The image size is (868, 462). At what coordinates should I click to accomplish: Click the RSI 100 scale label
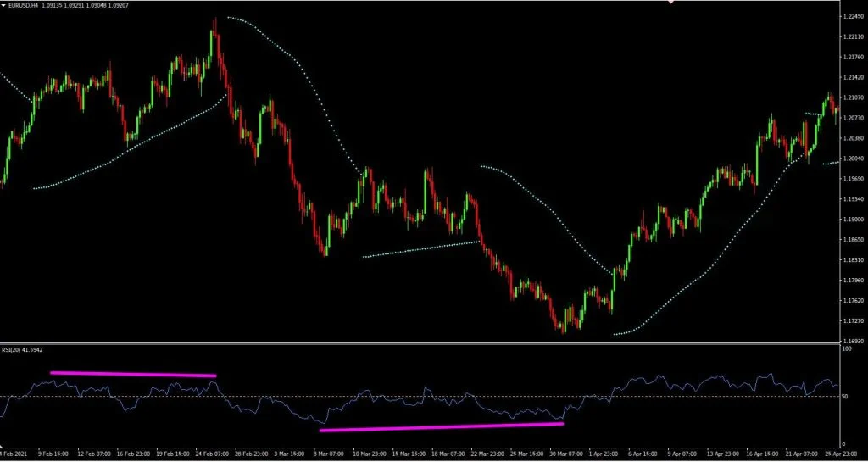[848, 349]
